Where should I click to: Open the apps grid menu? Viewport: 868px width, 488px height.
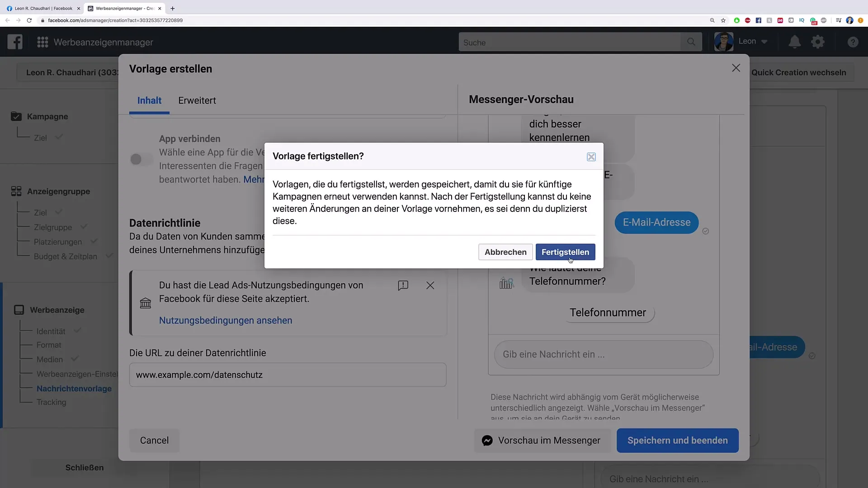click(x=42, y=42)
